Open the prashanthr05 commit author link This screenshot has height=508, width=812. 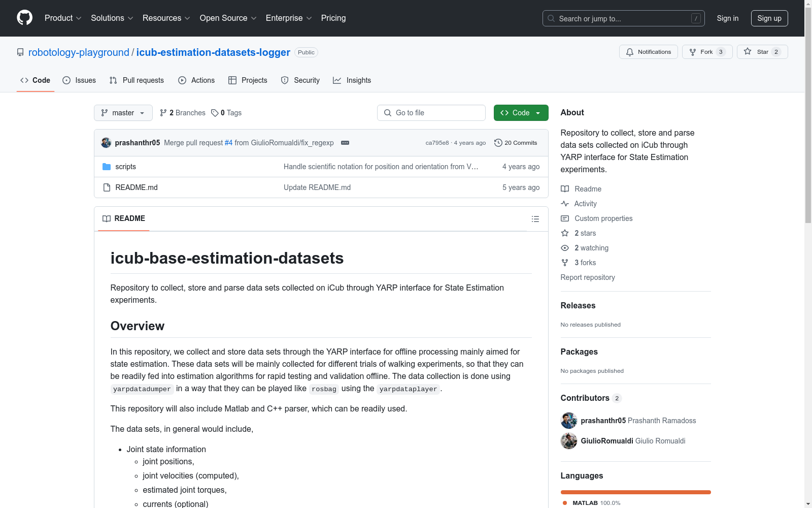(138, 143)
